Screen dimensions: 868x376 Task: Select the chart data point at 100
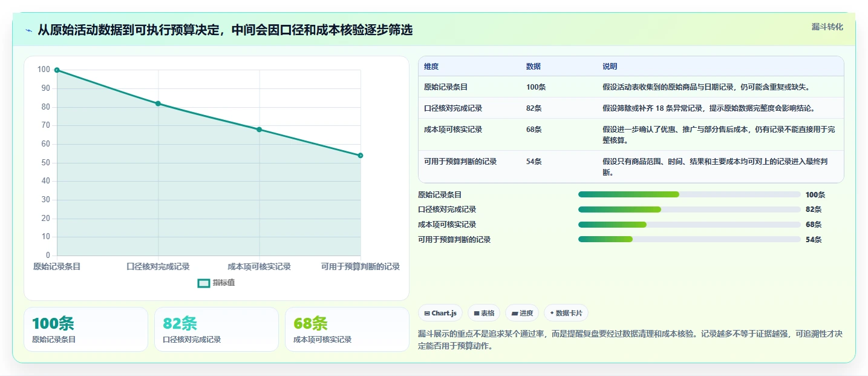coord(57,70)
